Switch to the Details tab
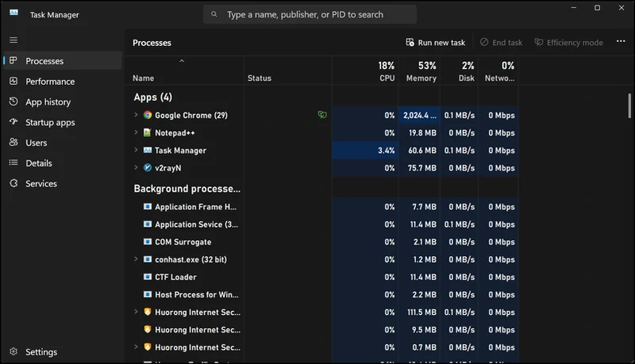Screen dimensions: 635x364 (39, 163)
